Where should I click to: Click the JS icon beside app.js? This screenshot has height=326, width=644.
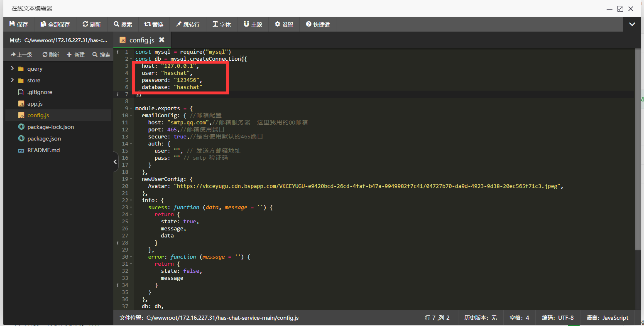(21, 104)
